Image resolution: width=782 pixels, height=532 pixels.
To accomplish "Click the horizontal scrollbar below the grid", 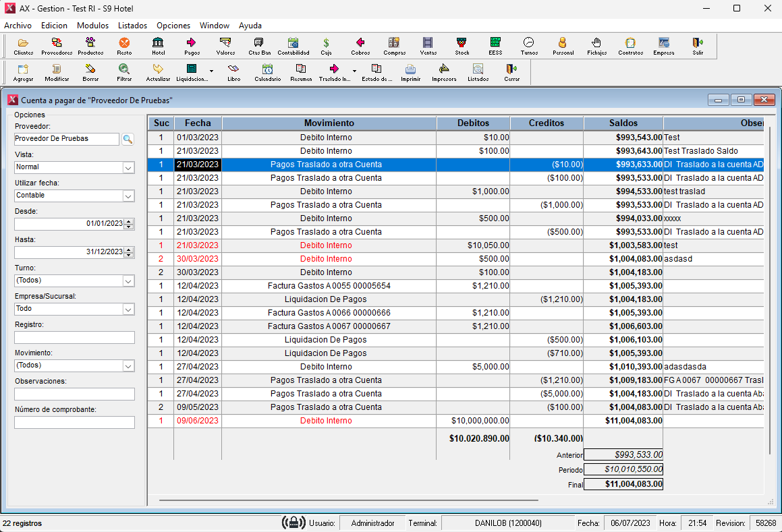I will pyautogui.click(x=348, y=501).
